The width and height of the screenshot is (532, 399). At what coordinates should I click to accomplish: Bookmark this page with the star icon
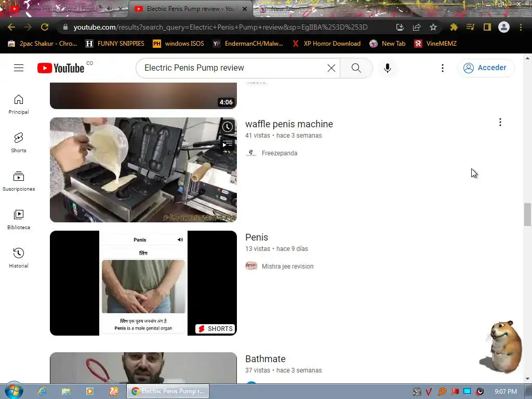click(x=433, y=27)
